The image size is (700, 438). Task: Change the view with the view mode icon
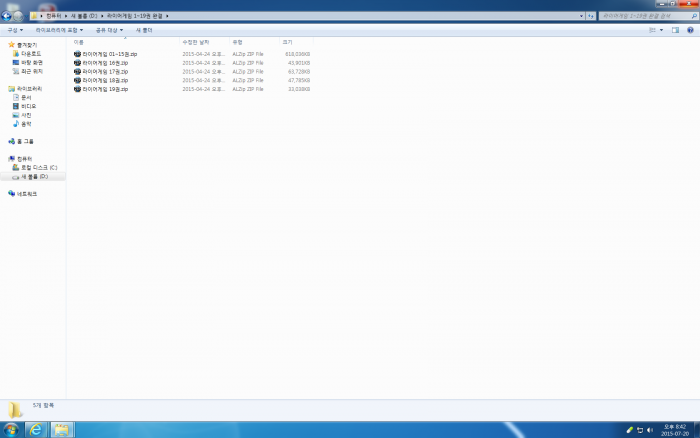652,30
